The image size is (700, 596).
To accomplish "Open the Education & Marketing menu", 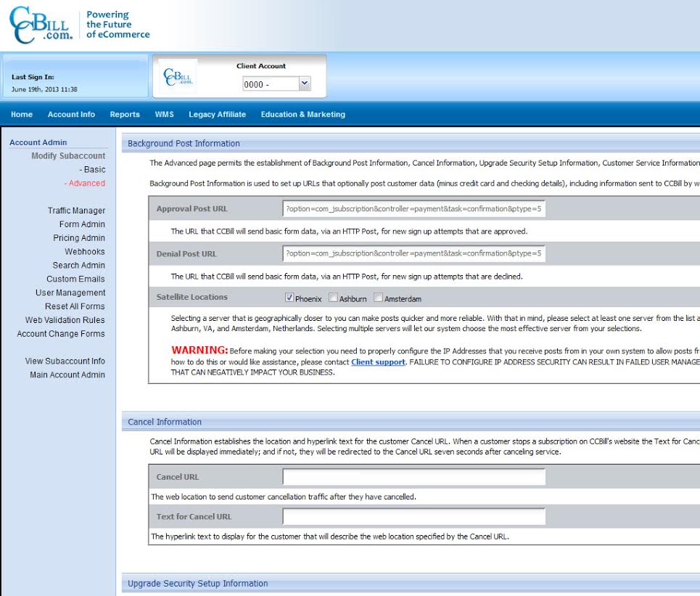I will [x=303, y=115].
